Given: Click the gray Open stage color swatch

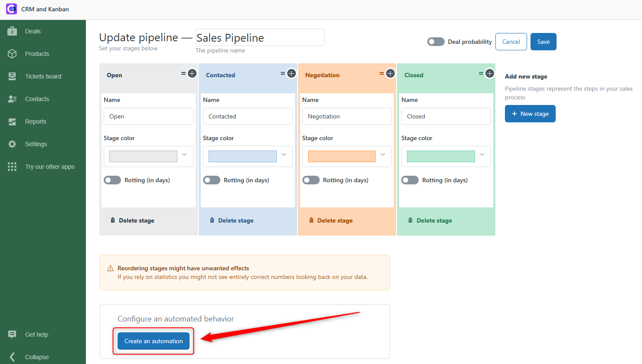Looking at the screenshot, I should 143,156.
